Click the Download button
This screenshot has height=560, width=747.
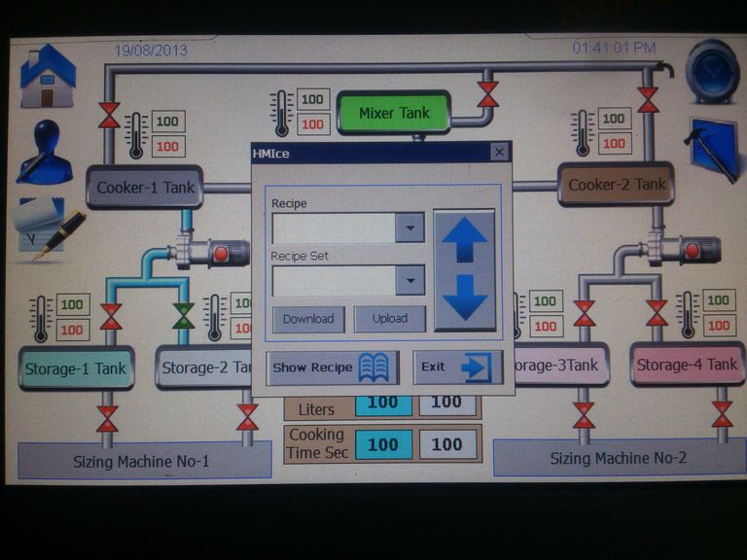[x=308, y=319]
